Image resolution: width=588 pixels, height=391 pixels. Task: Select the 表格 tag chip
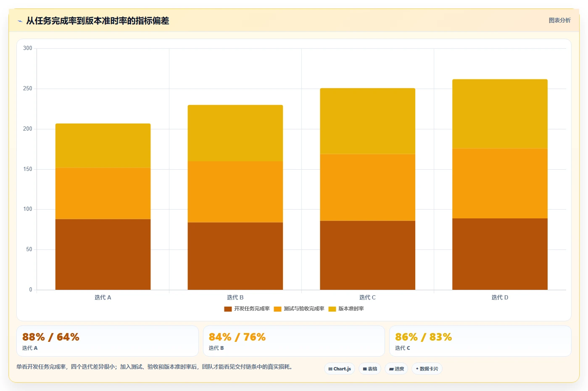coord(370,369)
